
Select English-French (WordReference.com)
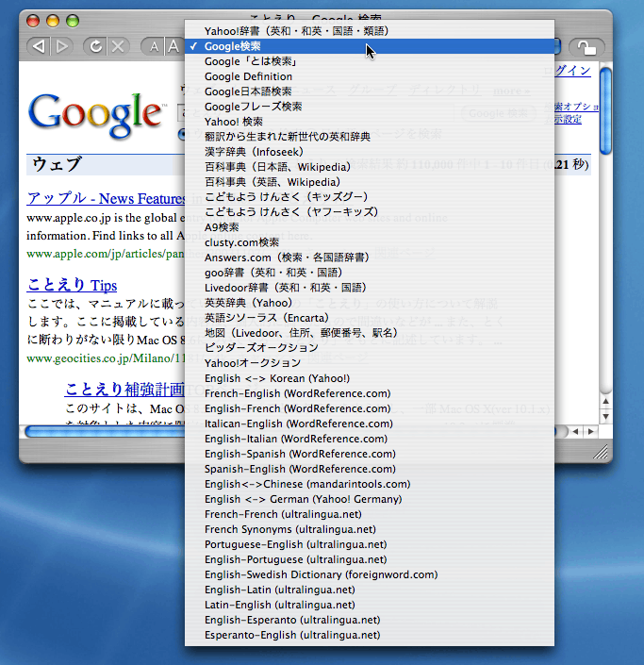click(370, 408)
